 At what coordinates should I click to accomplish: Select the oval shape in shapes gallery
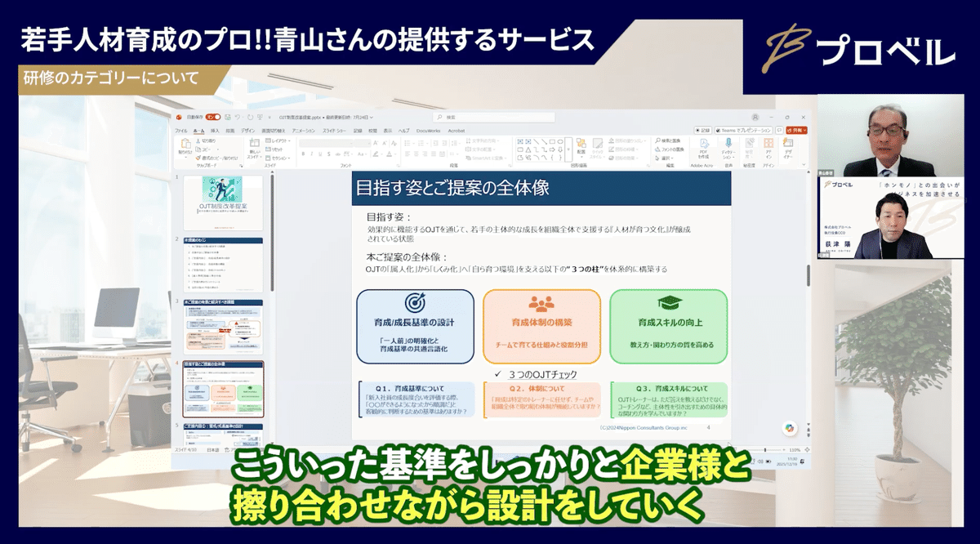click(x=560, y=141)
